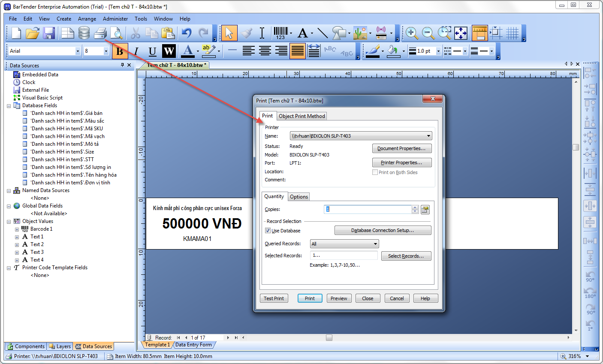Switch to Object Print Method tab

(302, 116)
